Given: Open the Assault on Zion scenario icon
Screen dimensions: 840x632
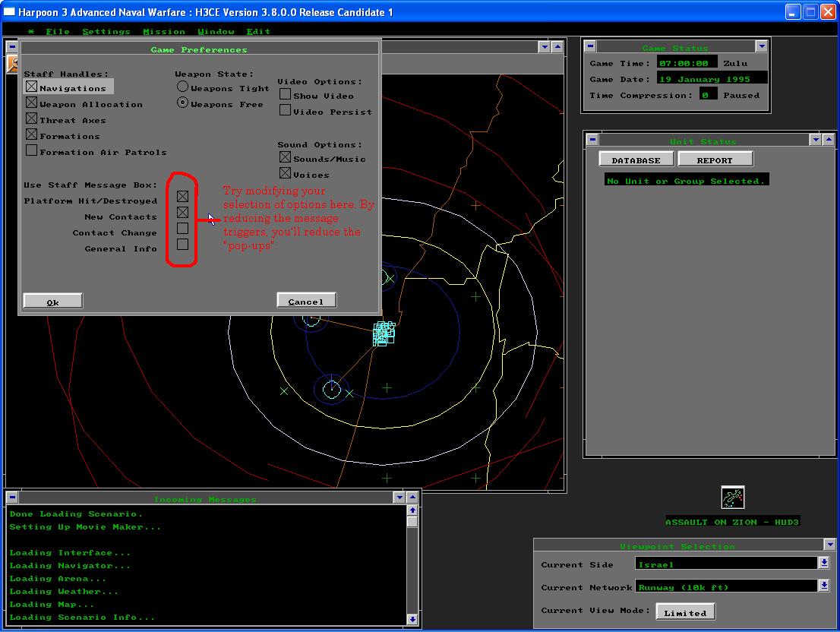Looking at the screenshot, I should [x=732, y=498].
